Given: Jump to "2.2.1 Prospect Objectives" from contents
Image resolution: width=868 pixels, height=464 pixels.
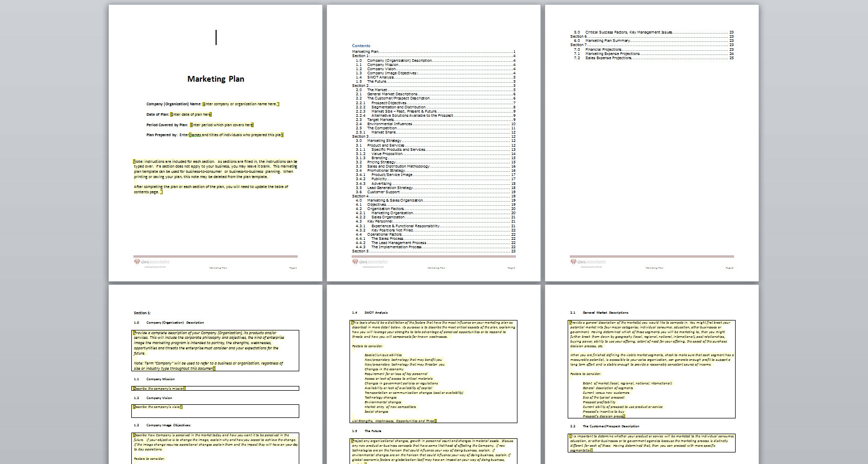Looking at the screenshot, I should pyautogui.click(x=435, y=103).
